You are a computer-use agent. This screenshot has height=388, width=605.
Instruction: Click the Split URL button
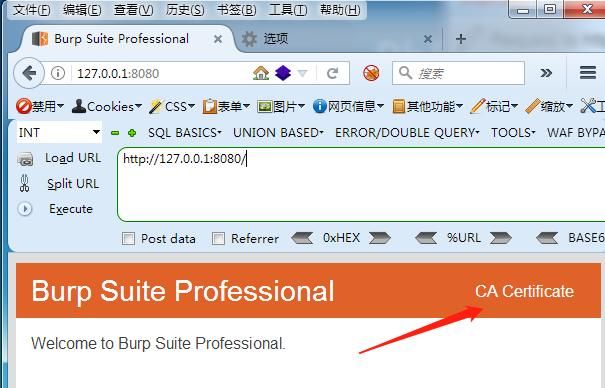[73, 184]
